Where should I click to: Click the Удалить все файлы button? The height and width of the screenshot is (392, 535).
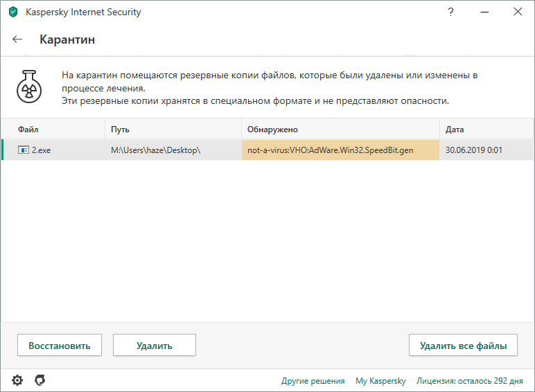pyautogui.click(x=463, y=345)
